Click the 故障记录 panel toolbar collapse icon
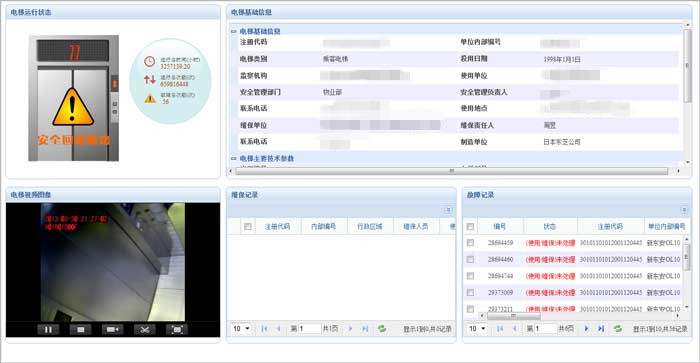 (684, 210)
